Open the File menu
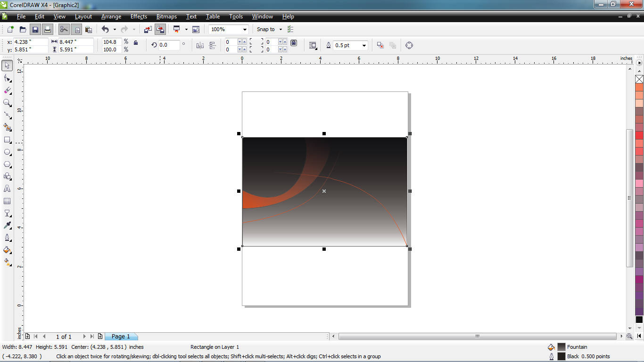The image size is (644, 362). click(x=21, y=16)
